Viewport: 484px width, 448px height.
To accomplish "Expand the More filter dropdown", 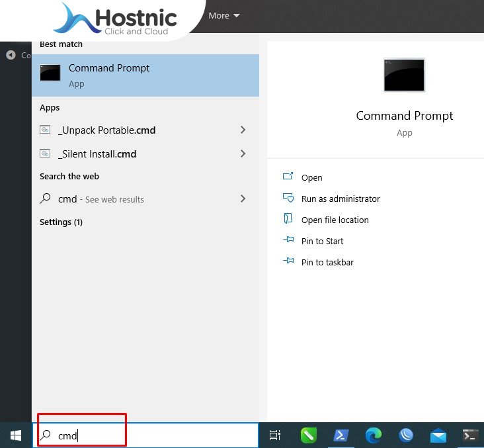I will coord(224,15).
